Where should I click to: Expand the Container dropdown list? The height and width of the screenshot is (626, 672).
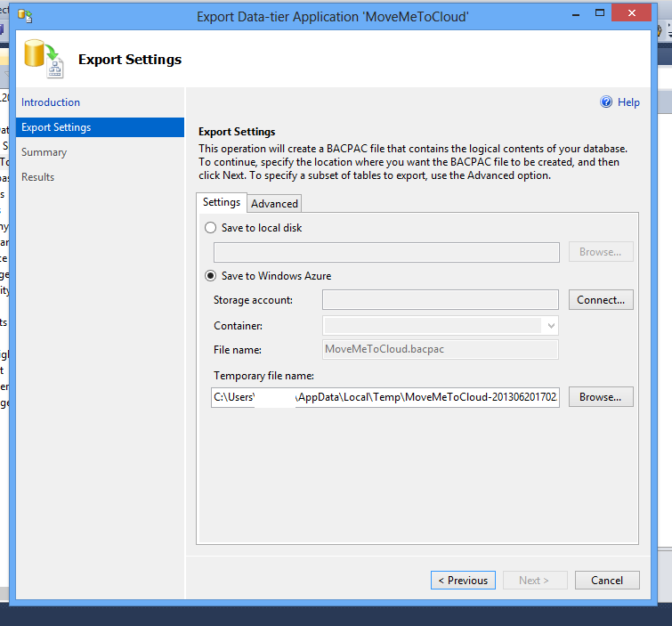pyautogui.click(x=551, y=326)
